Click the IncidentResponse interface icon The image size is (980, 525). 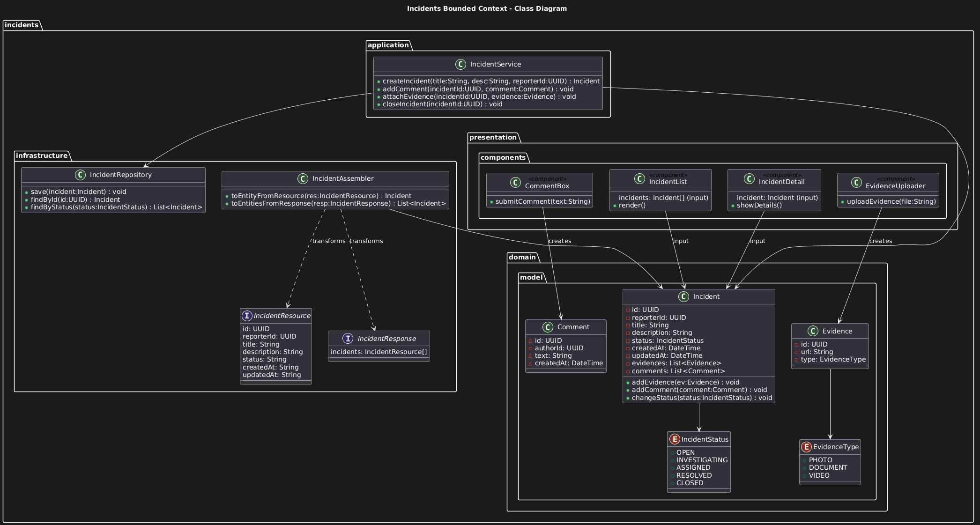(348, 339)
